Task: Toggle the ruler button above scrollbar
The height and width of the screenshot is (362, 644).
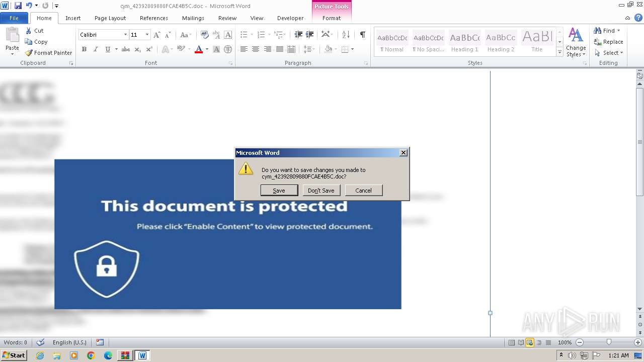Action: (640, 76)
